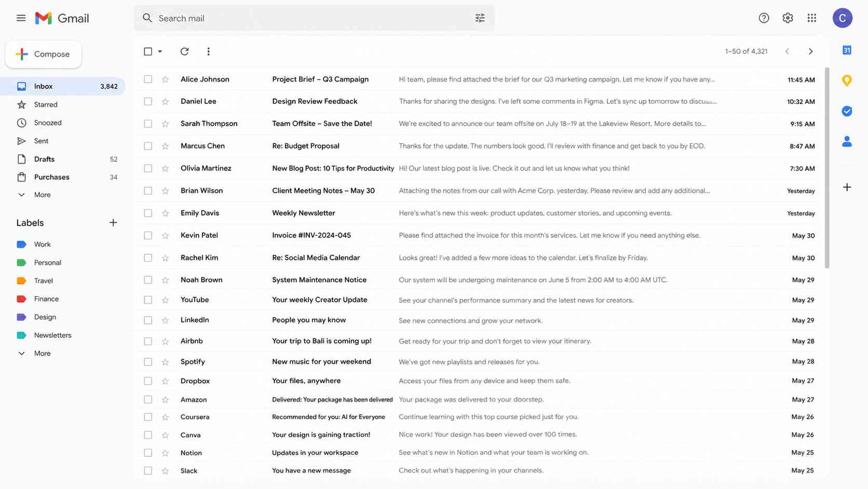
Task: Open the select dropdown arrow
Action: (160, 51)
